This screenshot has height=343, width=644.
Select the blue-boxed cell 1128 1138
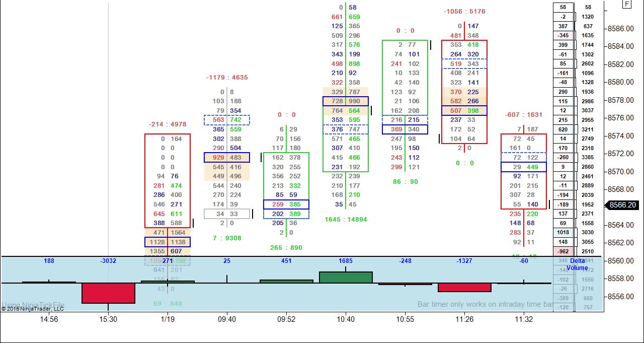click(168, 242)
